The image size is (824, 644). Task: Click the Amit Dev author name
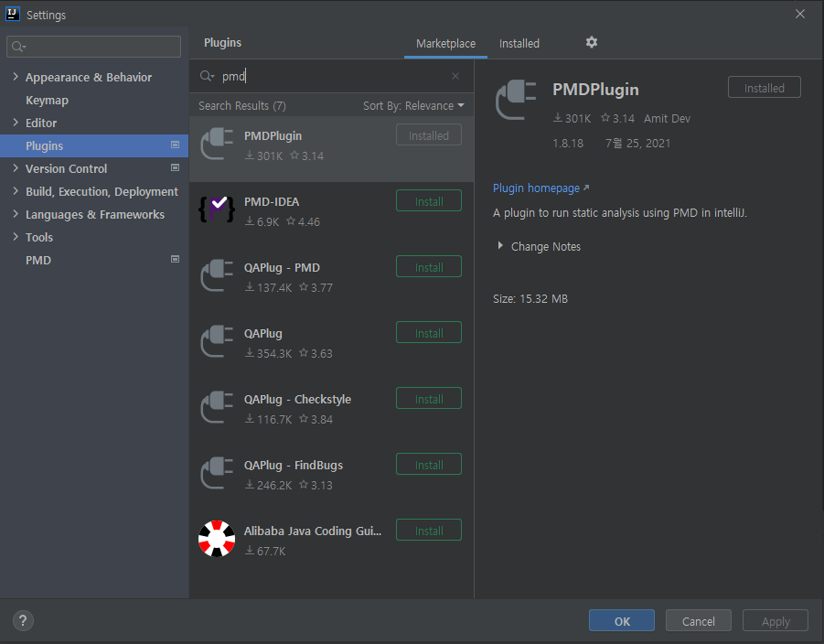coord(667,118)
